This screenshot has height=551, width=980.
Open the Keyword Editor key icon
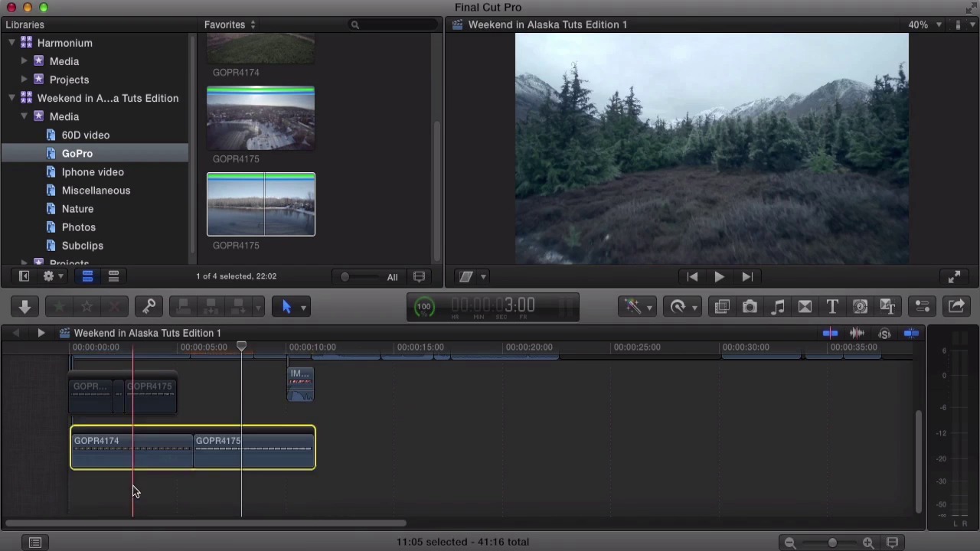point(149,307)
